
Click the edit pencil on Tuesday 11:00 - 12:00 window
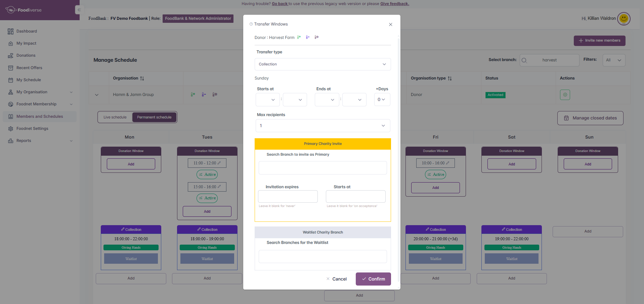point(219,163)
